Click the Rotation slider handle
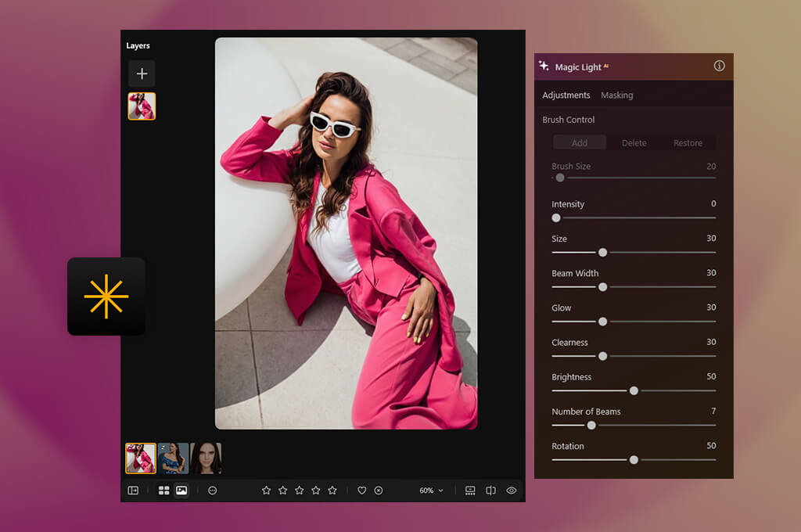Screen dimensions: 801x532 [634, 460]
